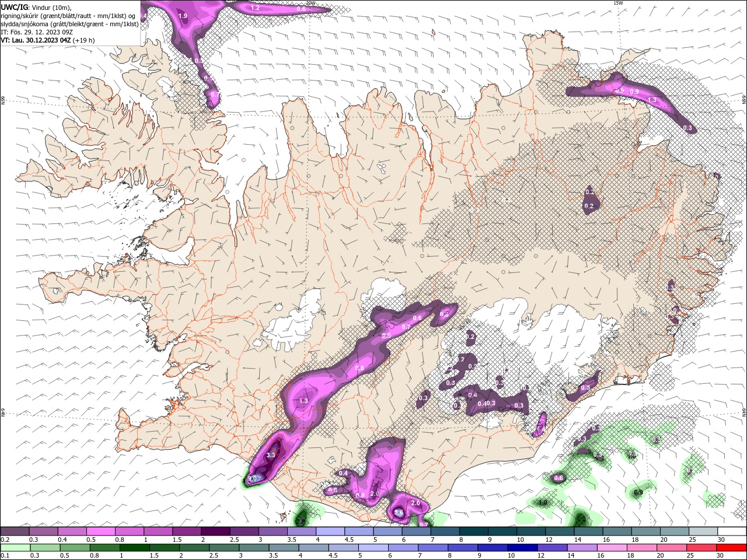Click the '1.2' precipitation value at top edge
The image size is (747, 560).
point(255,8)
